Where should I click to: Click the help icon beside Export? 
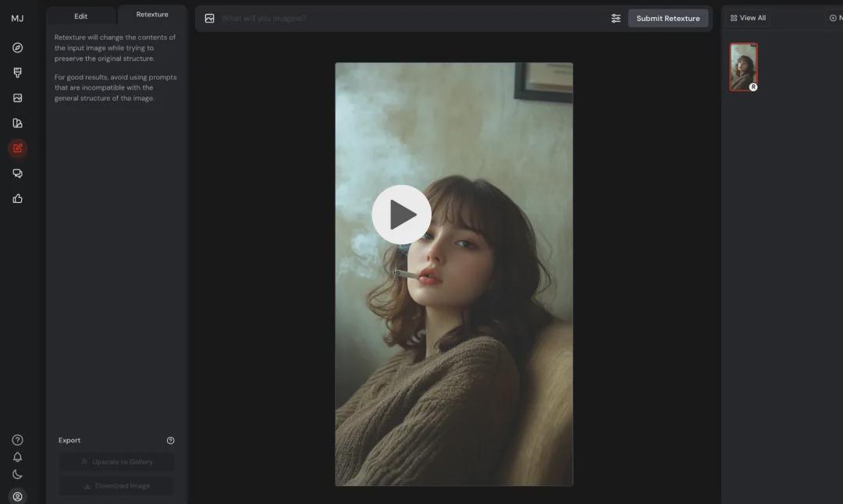[171, 441]
